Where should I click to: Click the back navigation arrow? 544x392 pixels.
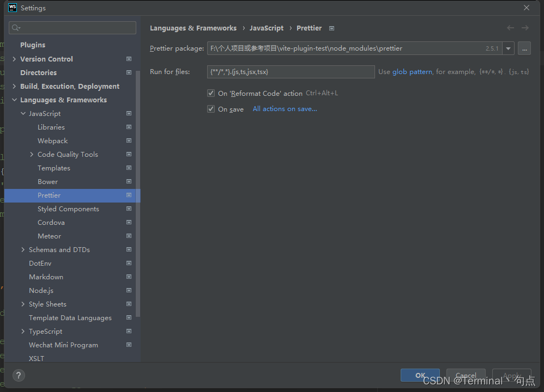tap(510, 28)
